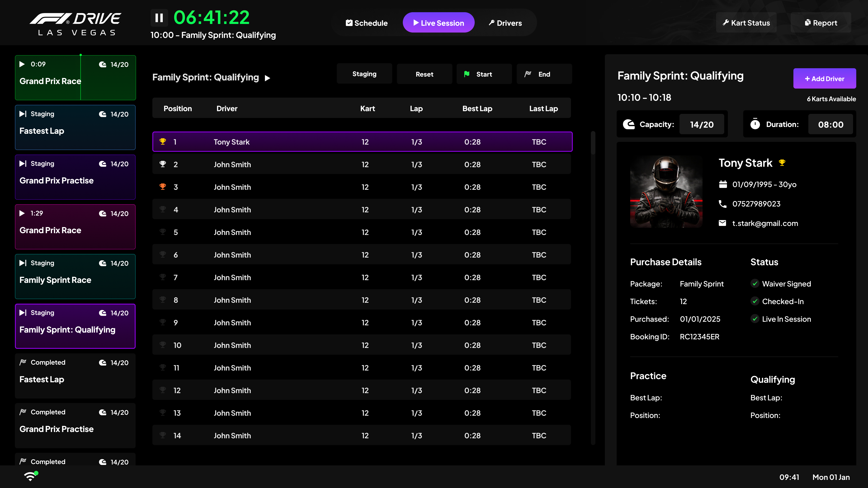
Task: Open the 1:29 Grand Prix Race card
Action: (75, 227)
